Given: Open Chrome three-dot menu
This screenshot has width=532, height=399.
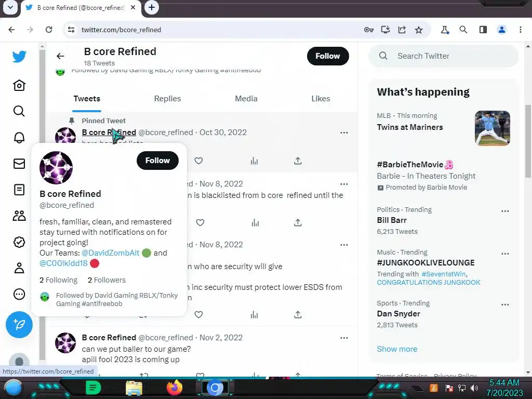Looking at the screenshot, I should point(520,30).
